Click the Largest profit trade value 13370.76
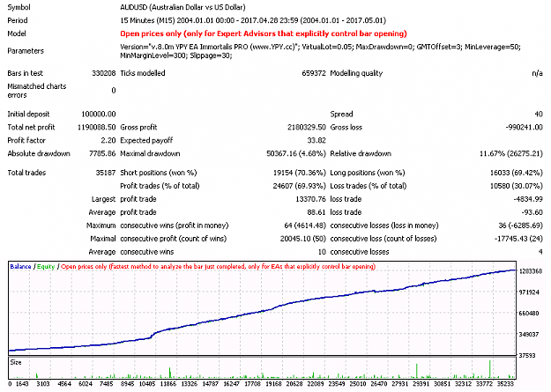Viewport: 551px width, 392px height. 311,199
